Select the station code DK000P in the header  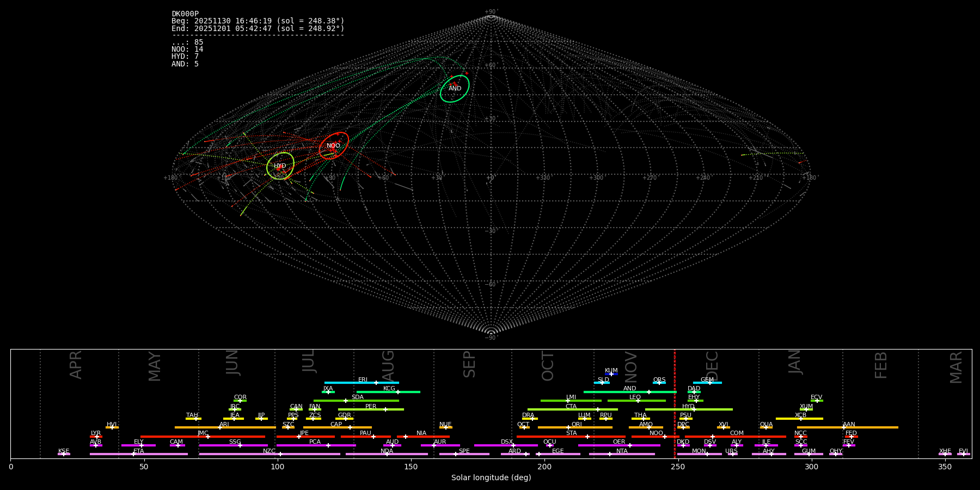185,14
